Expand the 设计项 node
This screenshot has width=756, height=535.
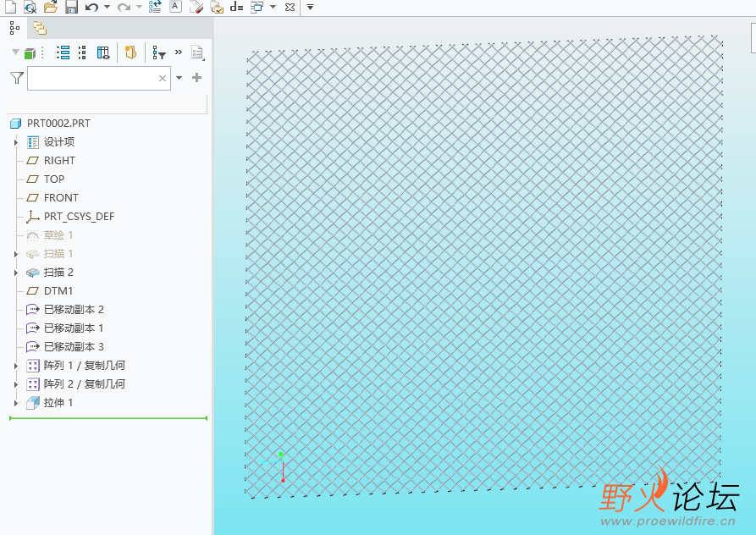(x=16, y=142)
